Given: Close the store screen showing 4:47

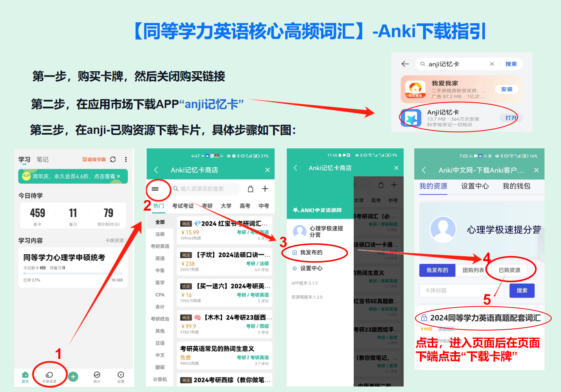Looking at the screenshot, I should [x=268, y=170].
